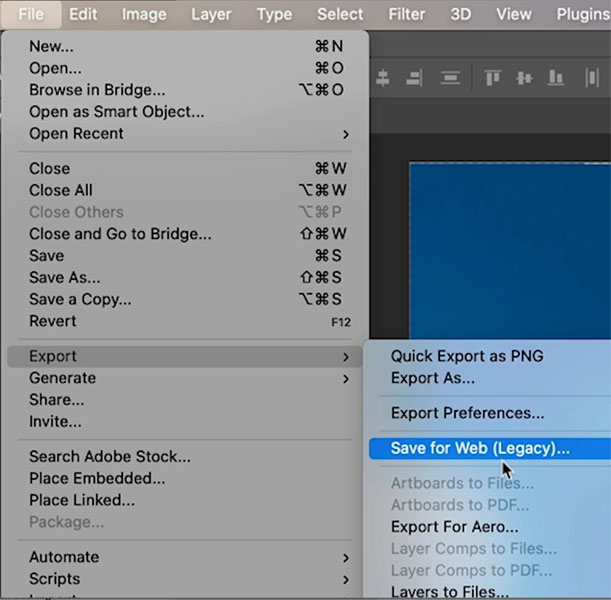Open the View menu
The height and width of the screenshot is (600, 611).
(x=514, y=14)
